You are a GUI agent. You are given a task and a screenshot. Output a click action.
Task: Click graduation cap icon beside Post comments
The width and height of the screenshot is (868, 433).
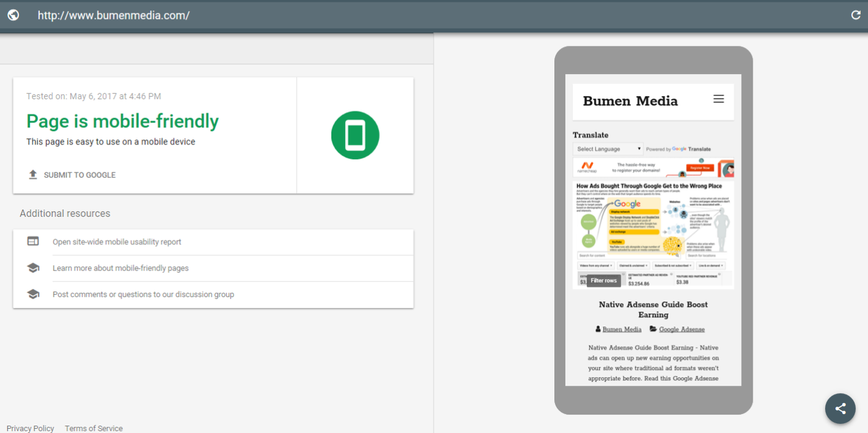coord(33,294)
